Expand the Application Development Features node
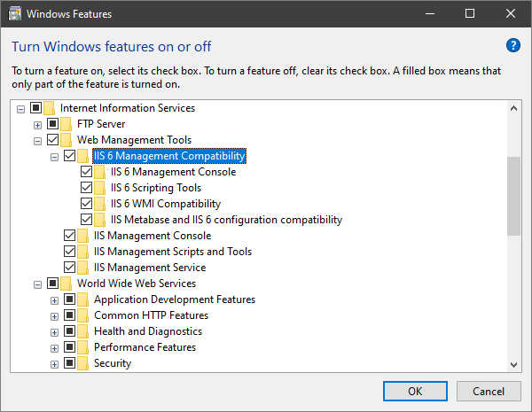Screen dimensions: 532x412 [x=54, y=300]
